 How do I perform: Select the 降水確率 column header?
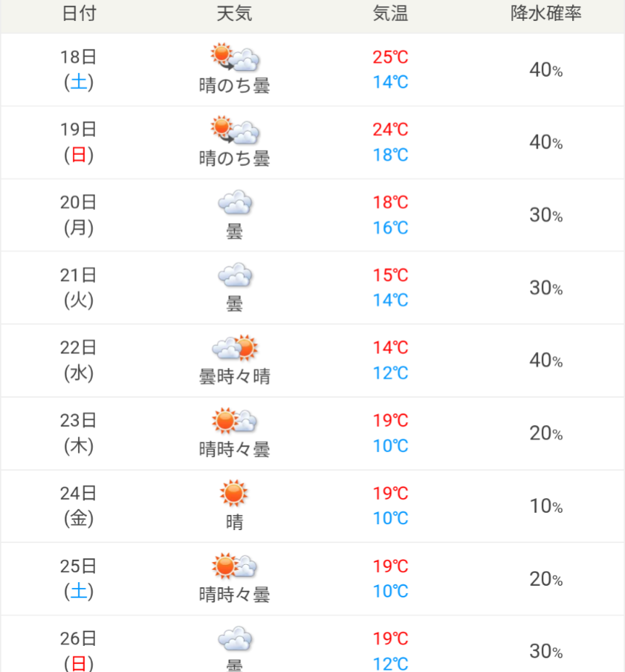point(546,14)
